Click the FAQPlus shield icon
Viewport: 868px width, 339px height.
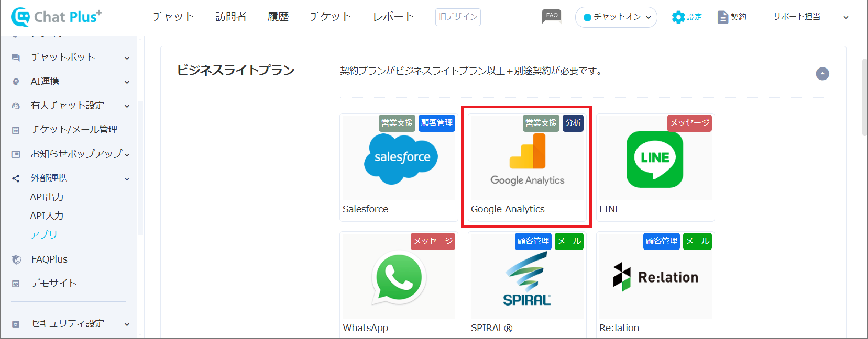[16, 259]
